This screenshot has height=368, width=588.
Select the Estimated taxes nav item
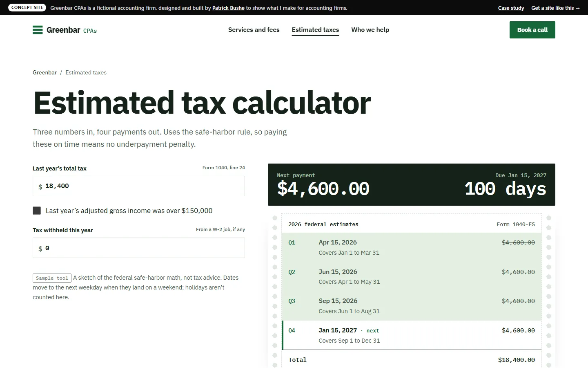pyautogui.click(x=315, y=30)
